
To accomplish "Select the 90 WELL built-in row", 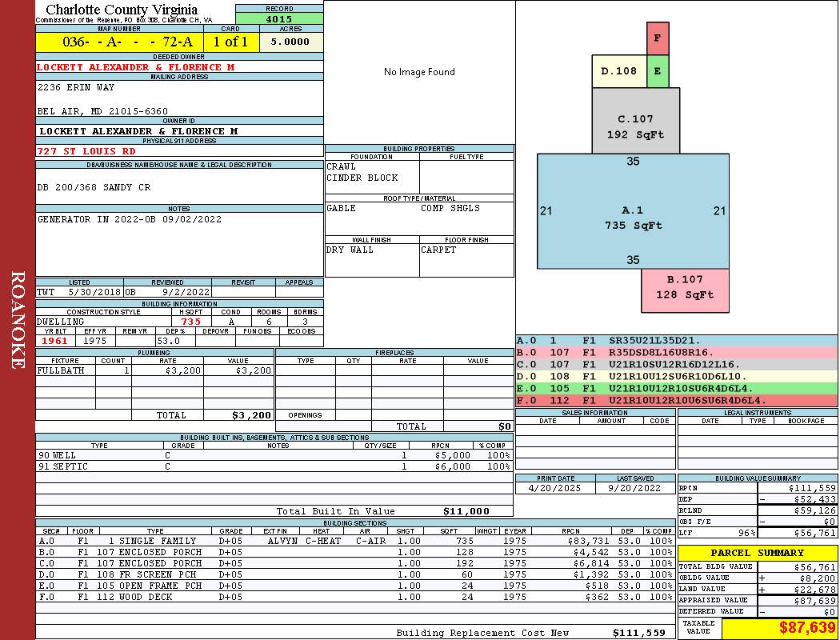I will click(274, 455).
